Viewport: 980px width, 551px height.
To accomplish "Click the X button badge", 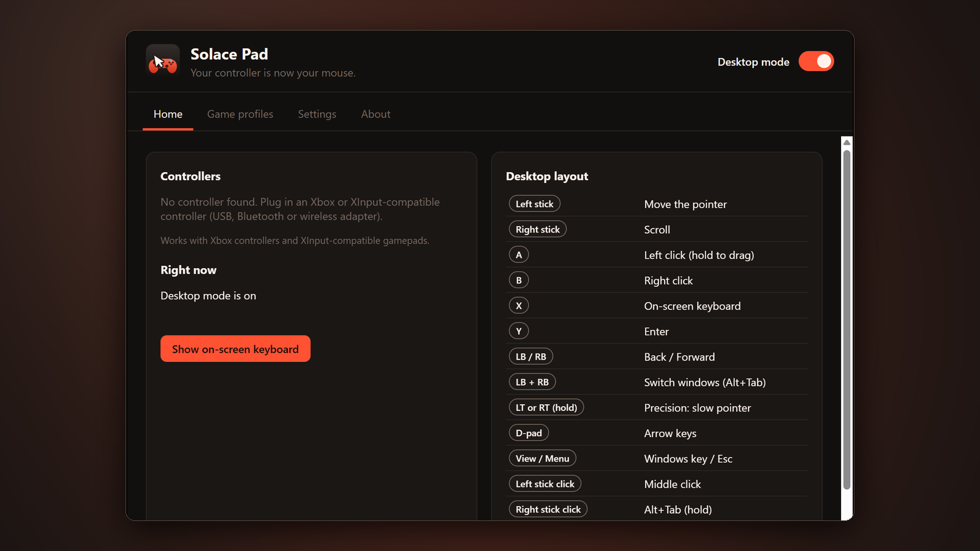I will 519,305.
